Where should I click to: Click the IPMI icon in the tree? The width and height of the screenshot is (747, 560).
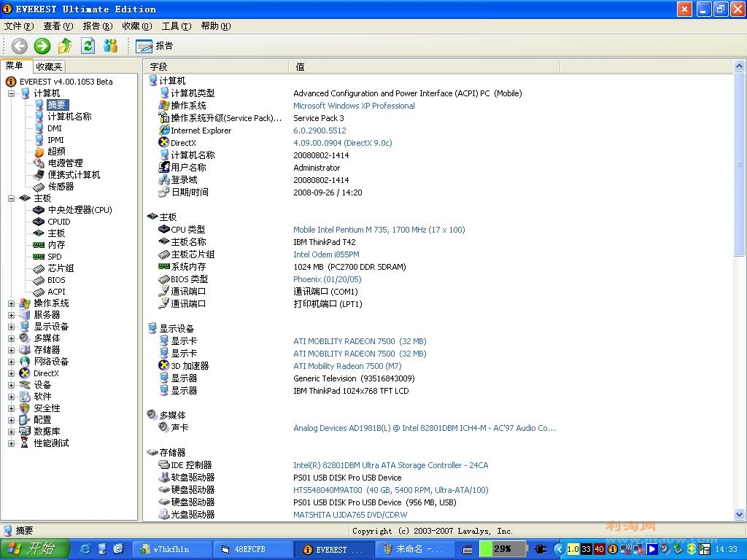point(39,140)
